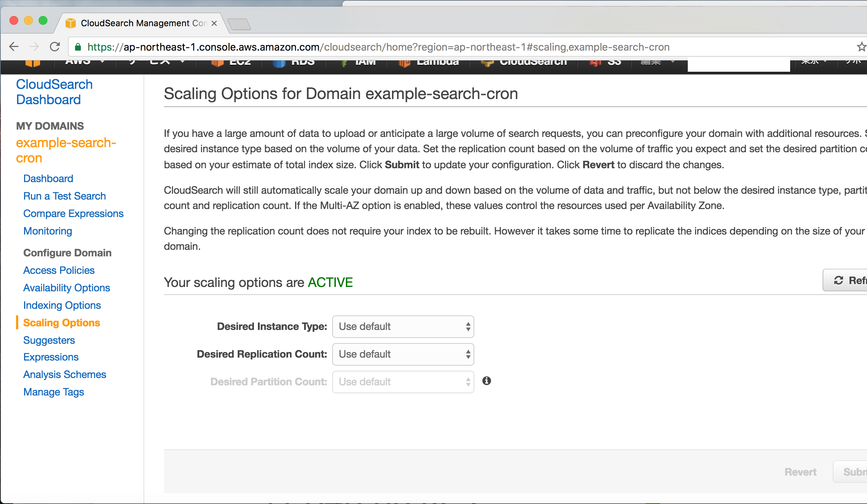
Task: Open Expressions page
Action: point(51,357)
